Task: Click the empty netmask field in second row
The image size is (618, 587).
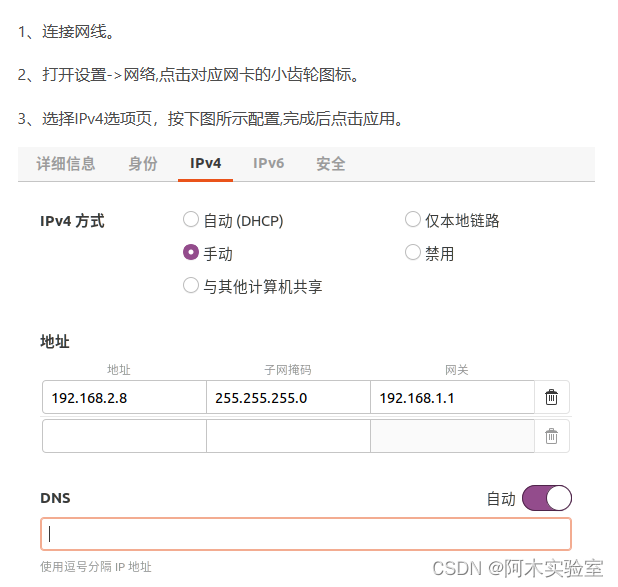Action: pyautogui.click(x=288, y=436)
